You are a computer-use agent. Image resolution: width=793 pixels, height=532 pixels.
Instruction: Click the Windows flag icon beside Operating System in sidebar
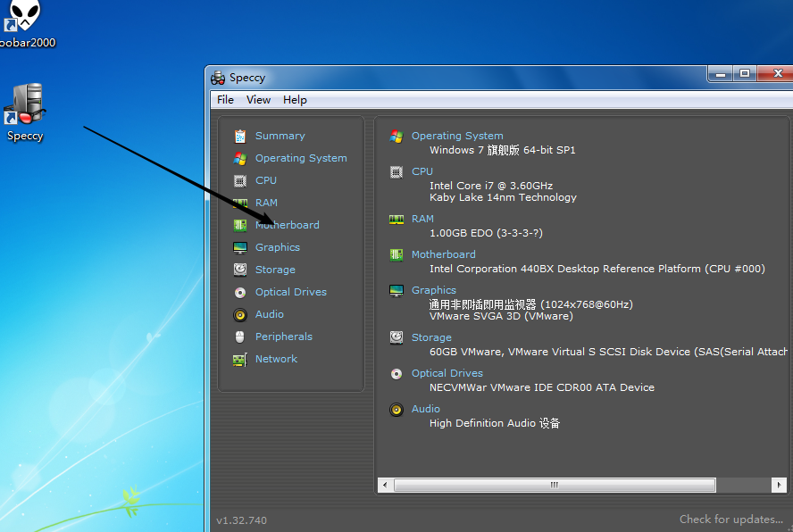tap(240, 158)
